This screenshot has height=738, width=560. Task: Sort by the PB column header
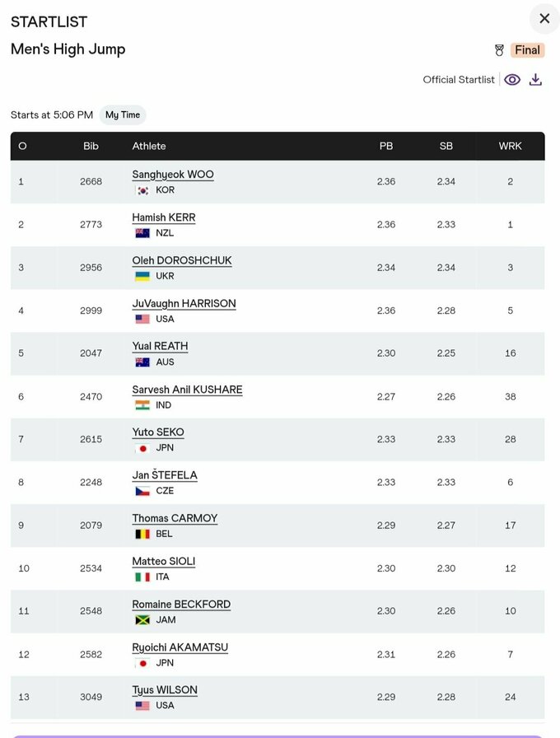point(386,146)
